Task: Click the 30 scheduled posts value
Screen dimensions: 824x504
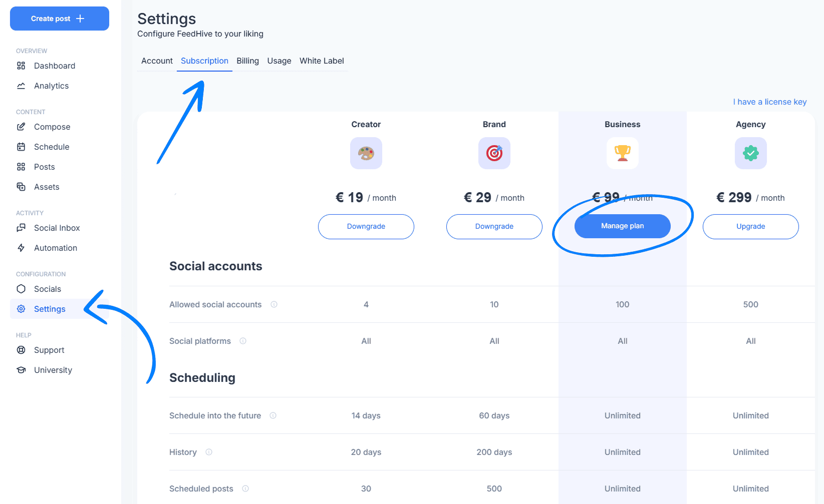Action: click(x=366, y=488)
